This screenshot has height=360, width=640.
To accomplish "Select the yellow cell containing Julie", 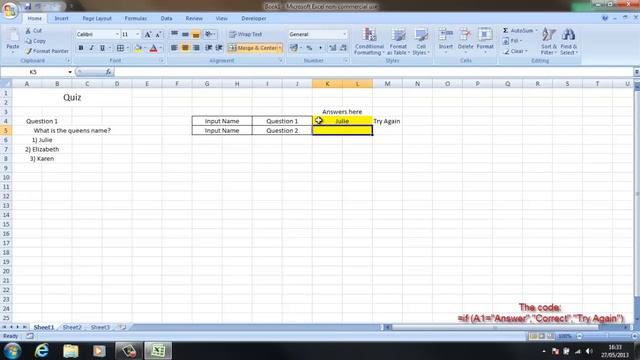I will coord(342,121).
